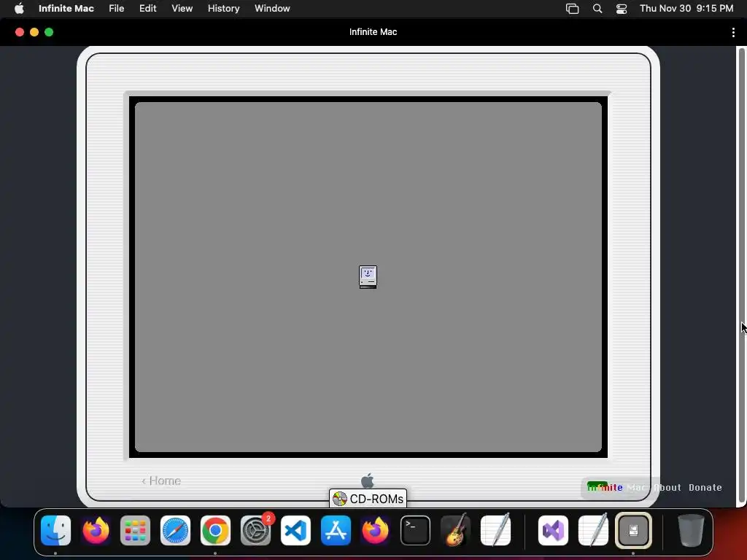Open Finder from the Dock
Screen dimensions: 747x560
tap(55, 530)
